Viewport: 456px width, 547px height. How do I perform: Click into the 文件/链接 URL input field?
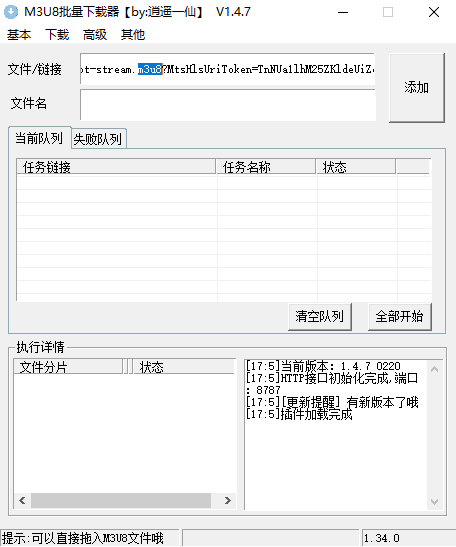pos(227,69)
